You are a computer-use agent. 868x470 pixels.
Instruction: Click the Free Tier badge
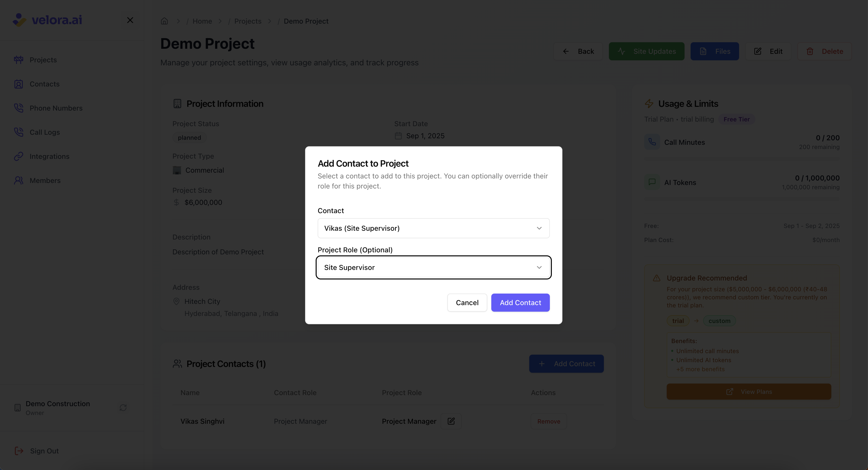pos(737,119)
